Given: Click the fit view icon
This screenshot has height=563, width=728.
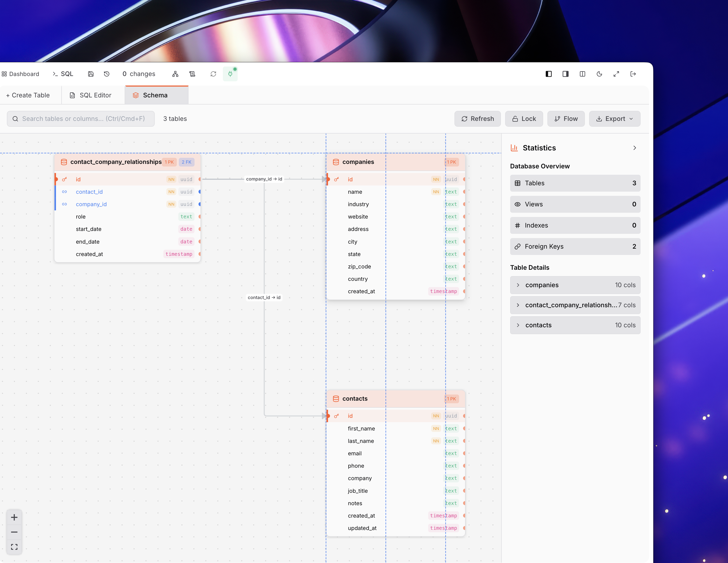Looking at the screenshot, I should tap(14, 547).
